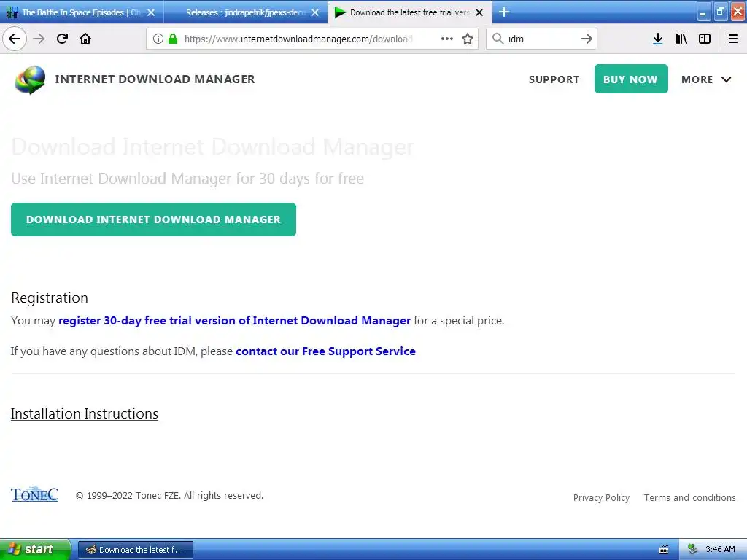Restore down the browser window
This screenshot has height=560, width=747.
pos(720,12)
